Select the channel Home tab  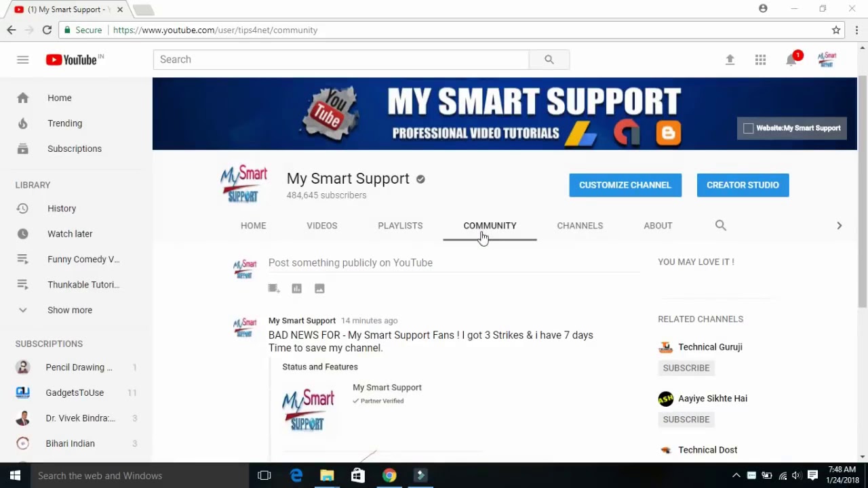tap(253, 226)
